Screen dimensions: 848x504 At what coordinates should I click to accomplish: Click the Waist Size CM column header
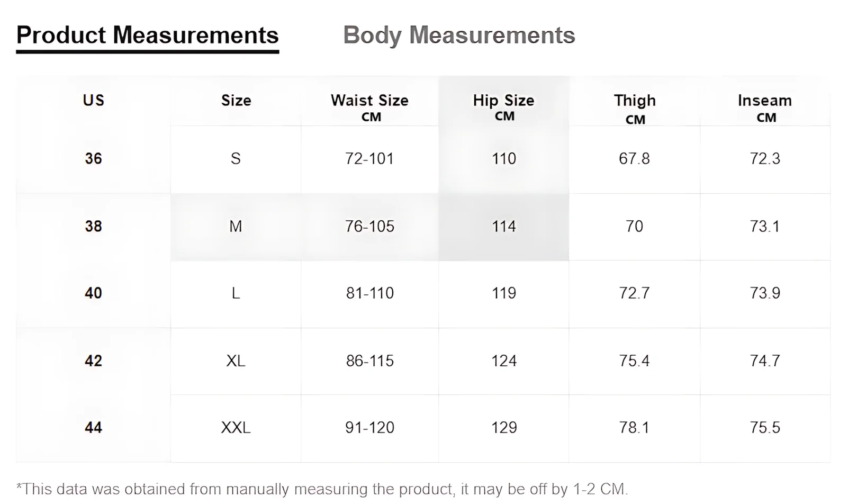pyautogui.click(x=369, y=106)
